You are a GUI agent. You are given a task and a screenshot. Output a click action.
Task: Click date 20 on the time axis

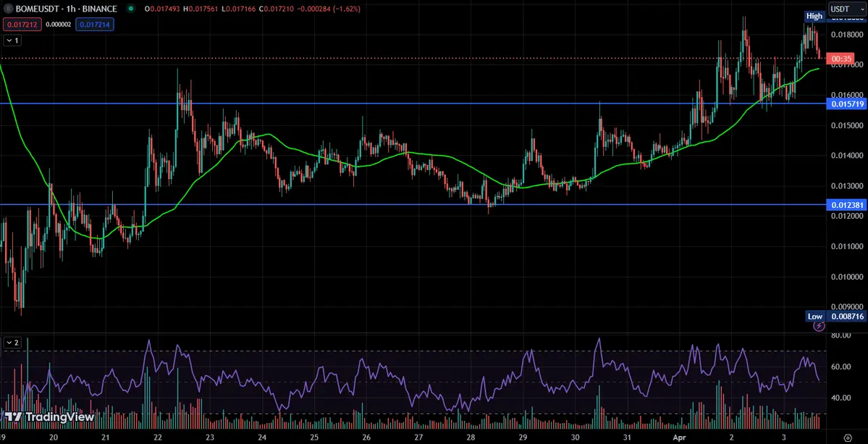click(x=54, y=437)
